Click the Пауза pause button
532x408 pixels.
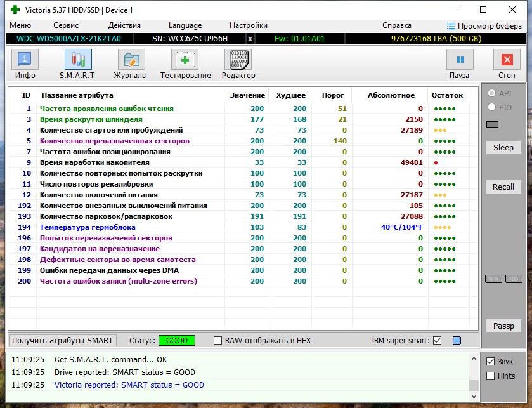click(x=460, y=60)
